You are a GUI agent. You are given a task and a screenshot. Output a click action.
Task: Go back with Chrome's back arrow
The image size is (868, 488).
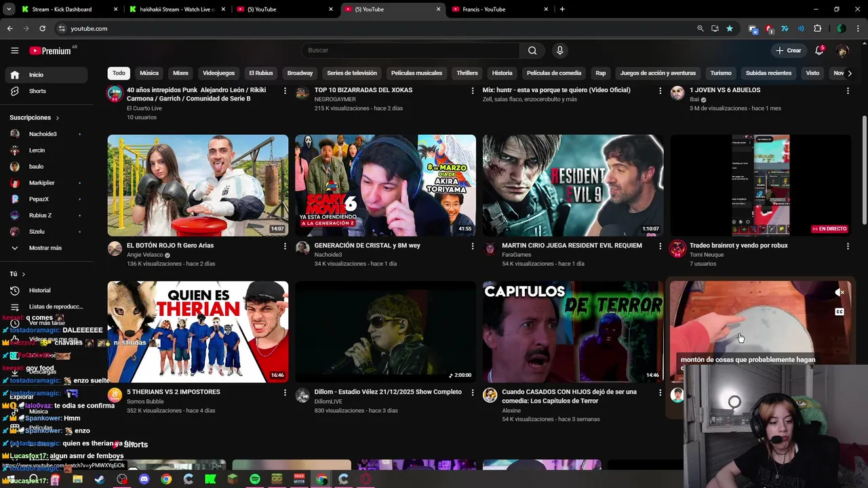point(9,28)
